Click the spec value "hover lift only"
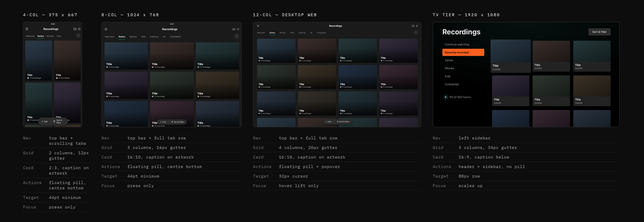The width and height of the screenshot is (644, 222). click(x=299, y=186)
